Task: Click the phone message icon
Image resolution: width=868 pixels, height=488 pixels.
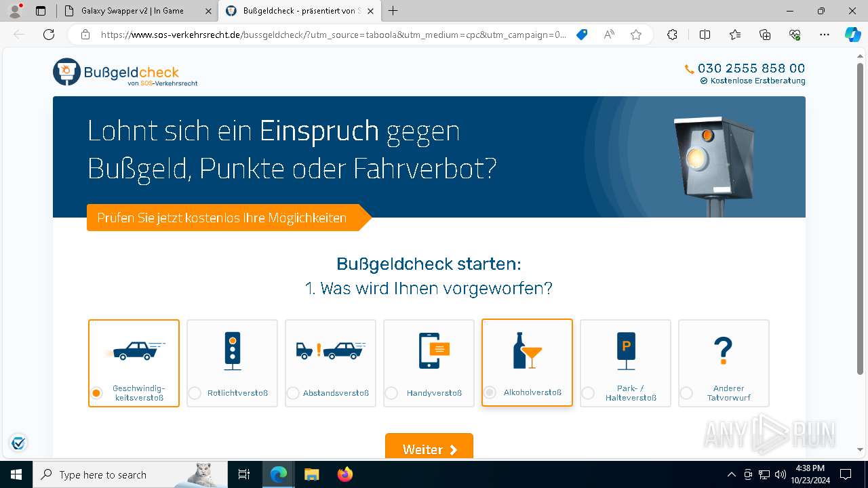Action: tap(434, 350)
